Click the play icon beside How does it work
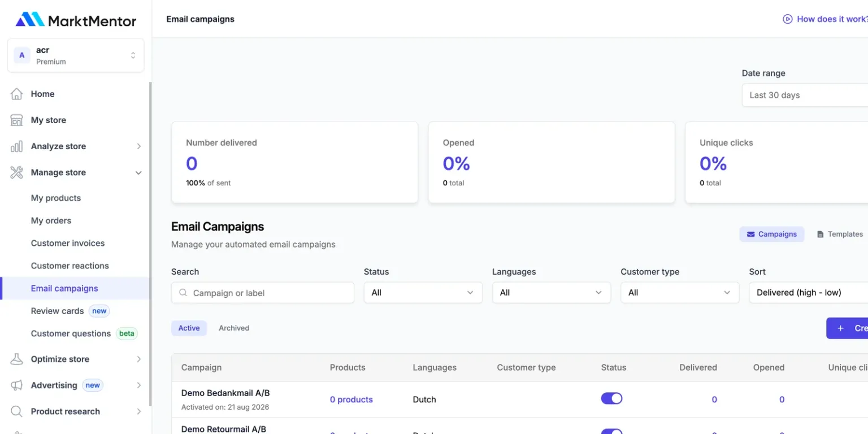This screenshot has height=434, width=868. (x=787, y=19)
